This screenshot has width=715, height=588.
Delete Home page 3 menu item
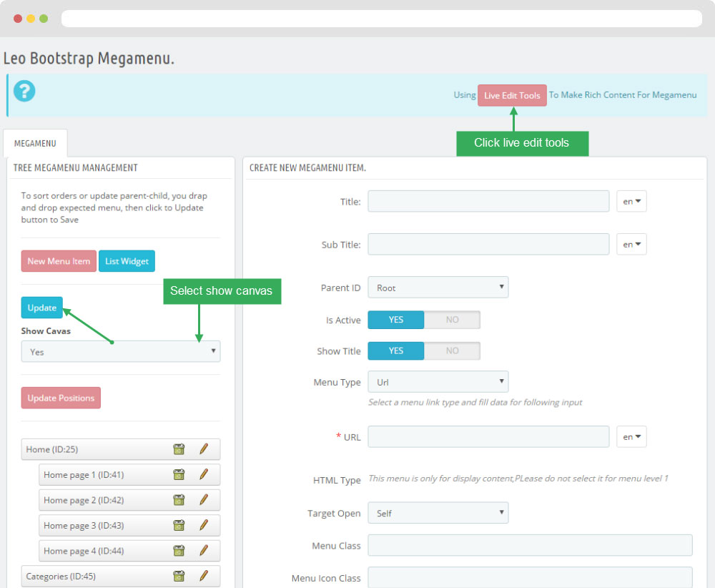[179, 525]
